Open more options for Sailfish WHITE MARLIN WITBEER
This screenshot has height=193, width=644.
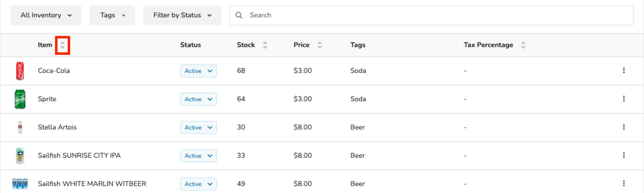[x=624, y=184]
